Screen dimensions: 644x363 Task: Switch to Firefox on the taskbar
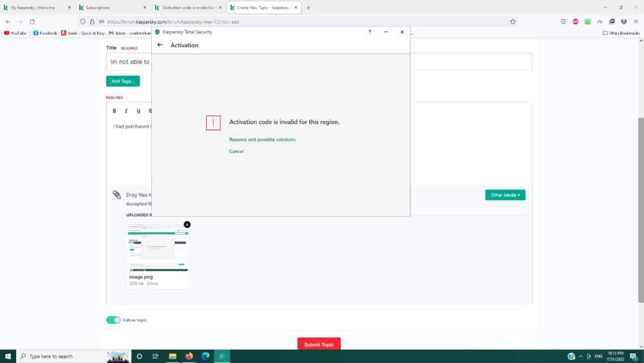[189, 357]
